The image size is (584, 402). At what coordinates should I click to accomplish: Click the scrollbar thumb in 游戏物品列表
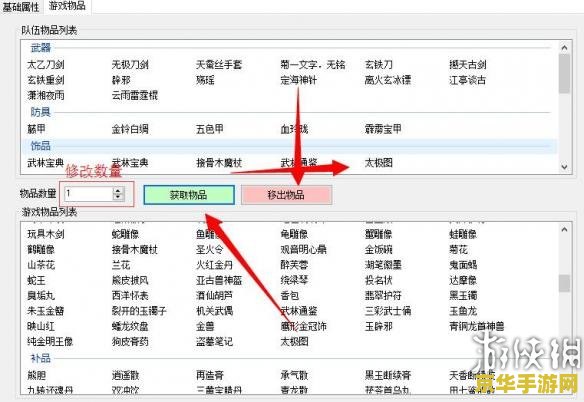(x=564, y=283)
